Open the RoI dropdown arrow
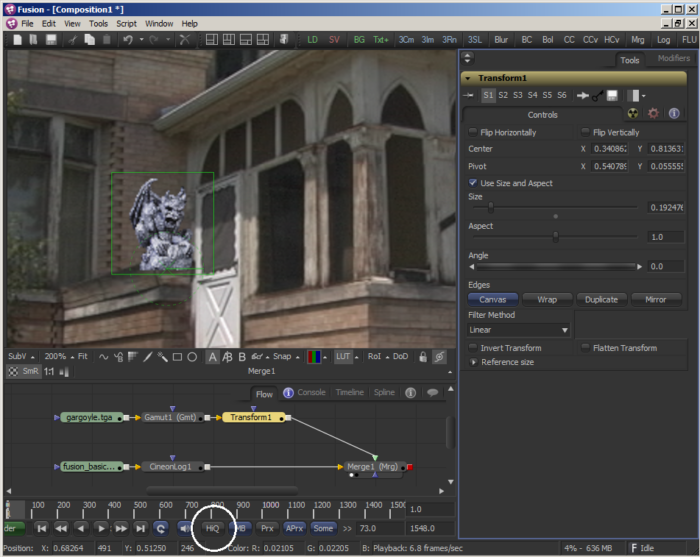Viewport: 700px width, 557px height. [x=387, y=357]
